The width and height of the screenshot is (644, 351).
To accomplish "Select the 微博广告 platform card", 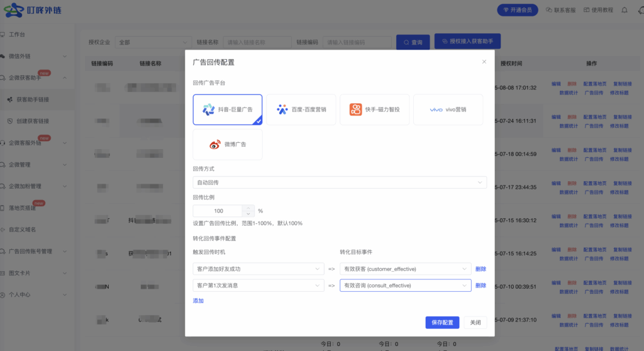I will [228, 144].
